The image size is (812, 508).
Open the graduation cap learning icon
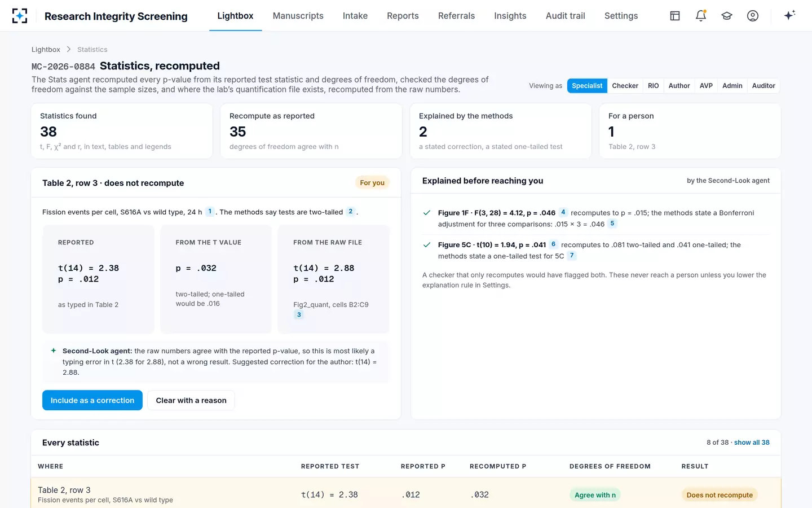727,16
